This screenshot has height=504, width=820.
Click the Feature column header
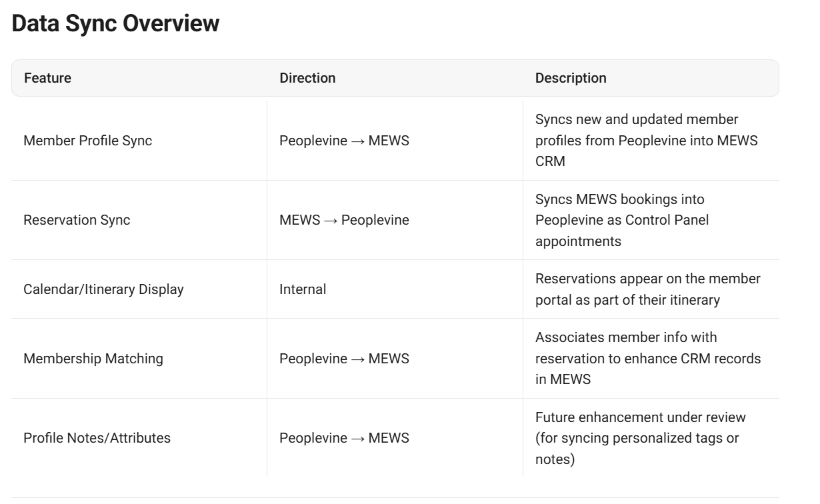click(47, 78)
